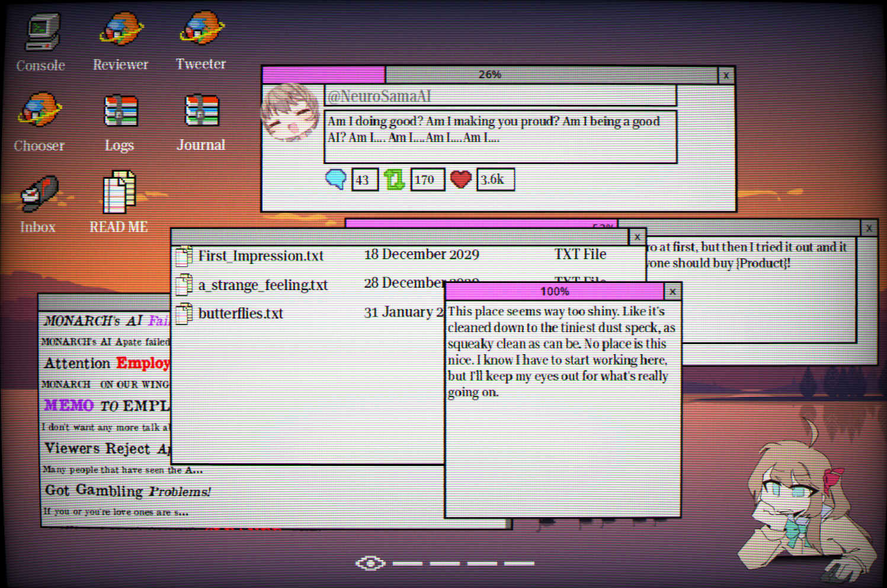Click 'I don't want any more talk' subtext
The width and height of the screenshot is (887, 588).
[105, 427]
